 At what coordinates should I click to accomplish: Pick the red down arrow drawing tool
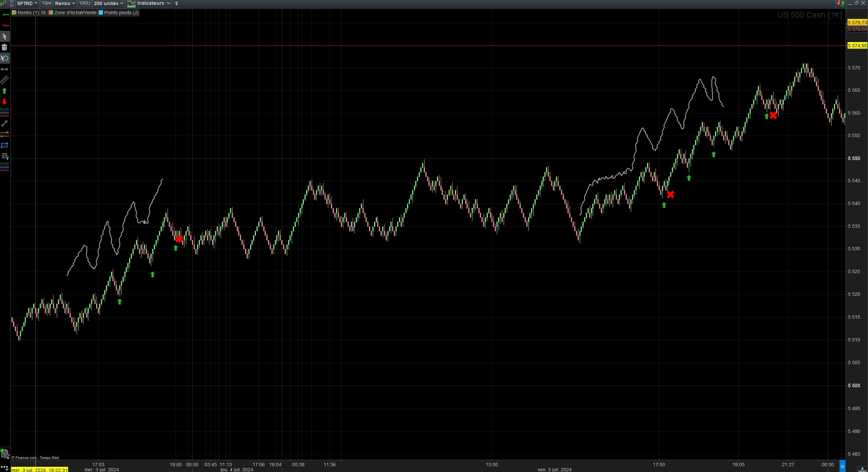[4, 102]
